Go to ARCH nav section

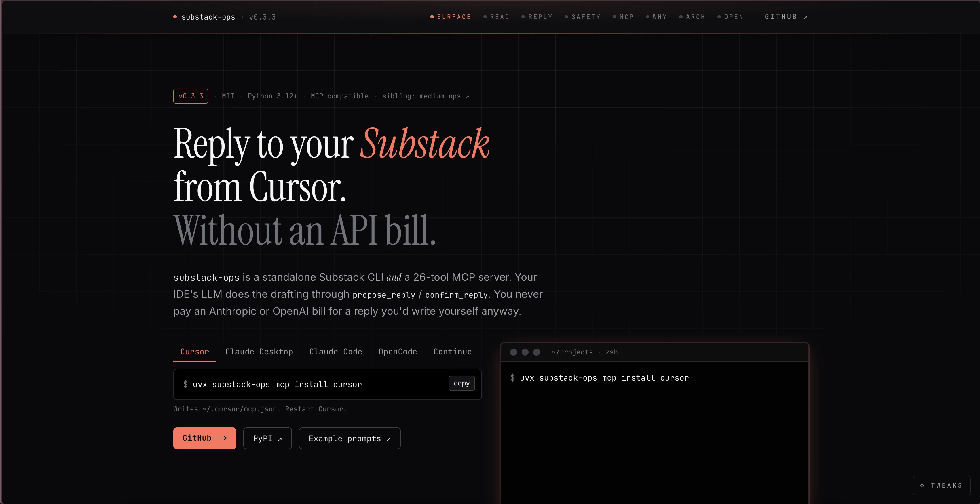[692, 17]
